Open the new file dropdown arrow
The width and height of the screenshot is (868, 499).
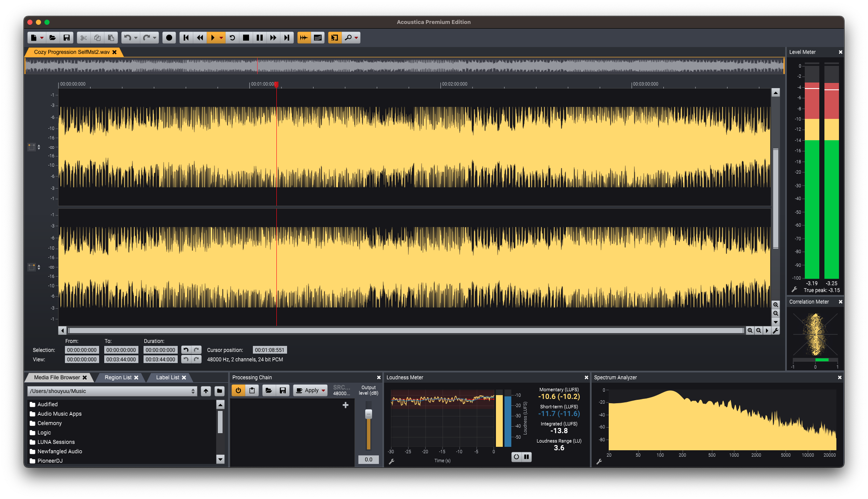(42, 38)
